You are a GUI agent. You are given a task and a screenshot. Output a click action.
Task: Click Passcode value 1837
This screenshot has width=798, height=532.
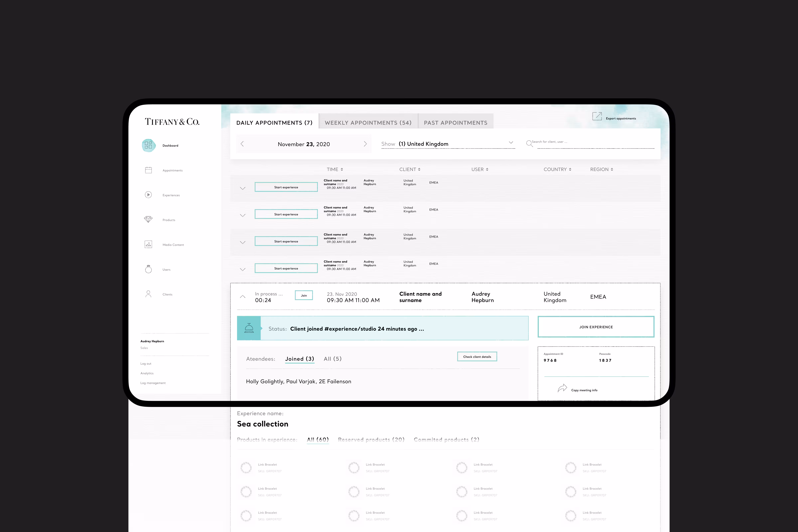605,360
